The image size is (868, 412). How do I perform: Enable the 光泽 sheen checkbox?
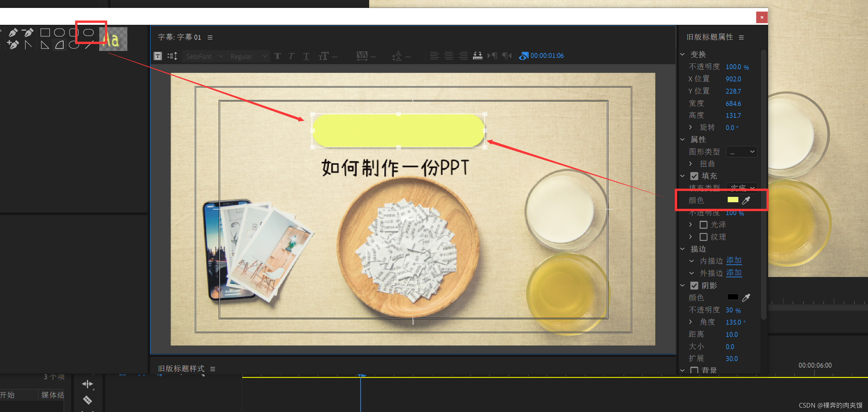click(703, 225)
